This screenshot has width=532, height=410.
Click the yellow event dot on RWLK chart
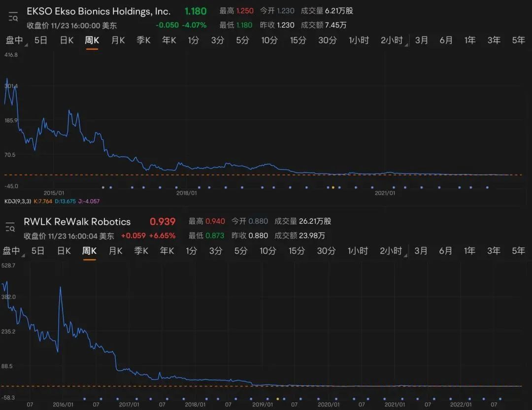(278, 399)
